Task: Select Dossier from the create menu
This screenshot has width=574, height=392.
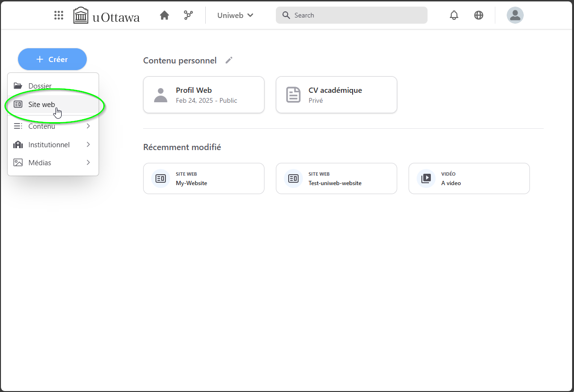Action: pyautogui.click(x=40, y=86)
